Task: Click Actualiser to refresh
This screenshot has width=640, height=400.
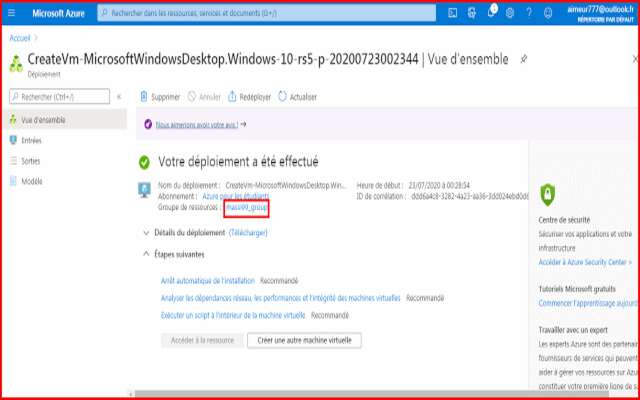Action: 298,97
